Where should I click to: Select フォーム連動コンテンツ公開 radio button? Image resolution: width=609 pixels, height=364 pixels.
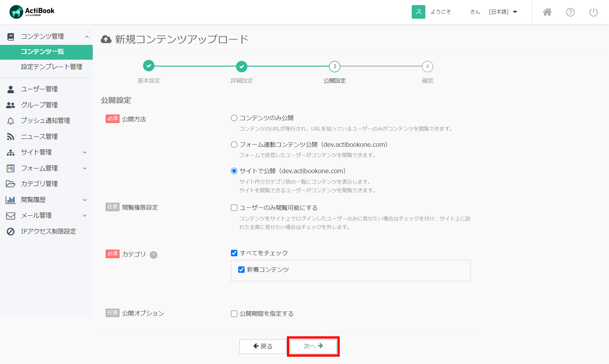click(x=234, y=144)
